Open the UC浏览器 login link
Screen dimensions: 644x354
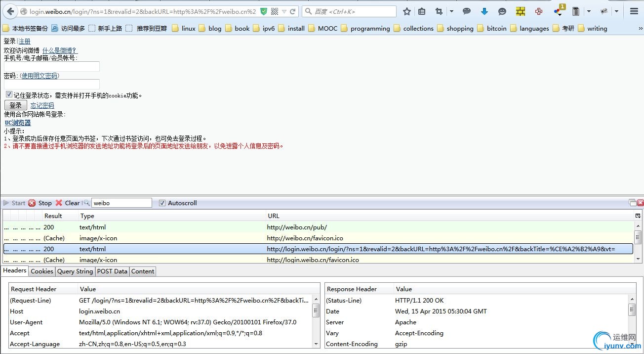(x=18, y=123)
